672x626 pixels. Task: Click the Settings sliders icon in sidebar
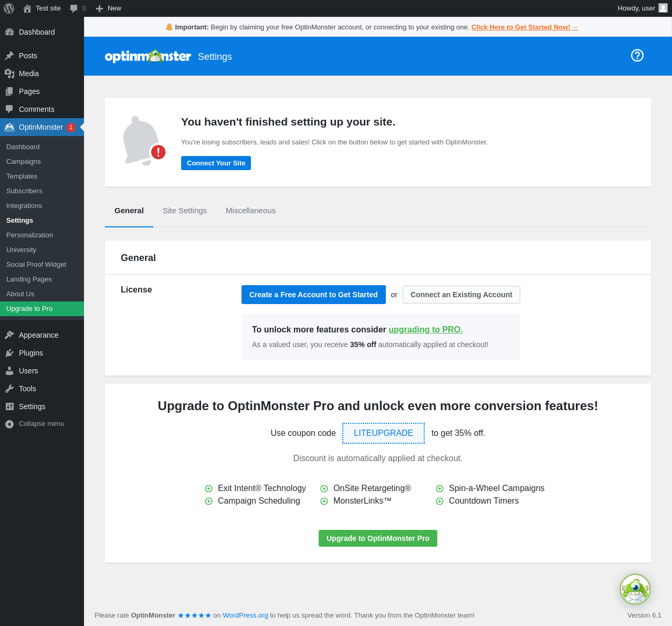9,406
